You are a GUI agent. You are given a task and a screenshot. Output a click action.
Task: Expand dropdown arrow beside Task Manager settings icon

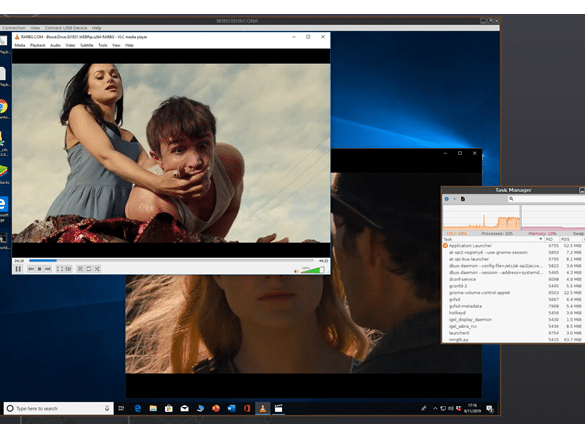454,199
